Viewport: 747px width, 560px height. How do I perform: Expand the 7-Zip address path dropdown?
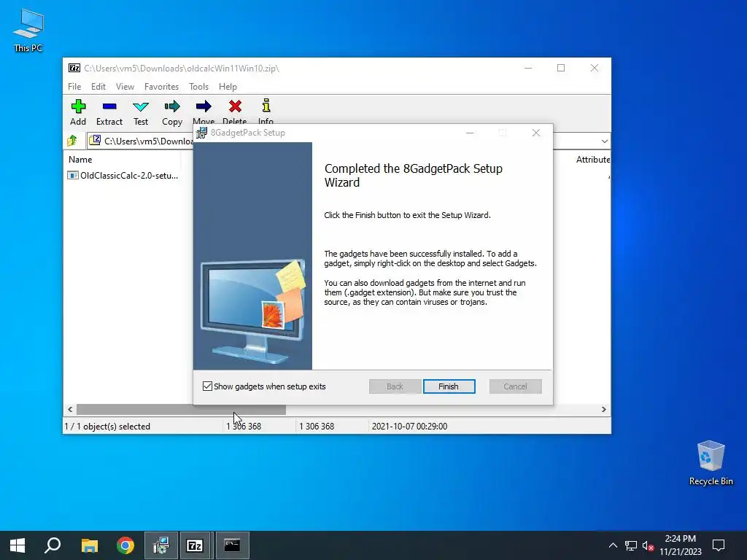pyautogui.click(x=605, y=141)
